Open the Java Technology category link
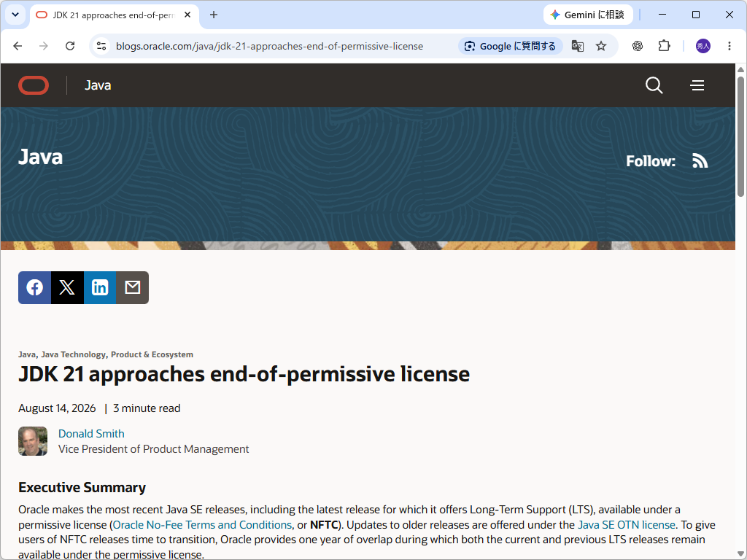 (x=74, y=354)
